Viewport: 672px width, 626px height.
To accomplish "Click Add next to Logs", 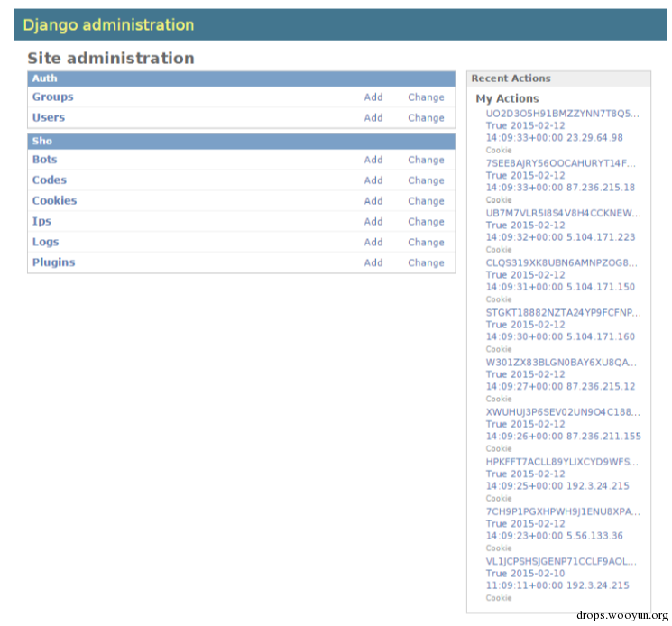I will [x=373, y=242].
